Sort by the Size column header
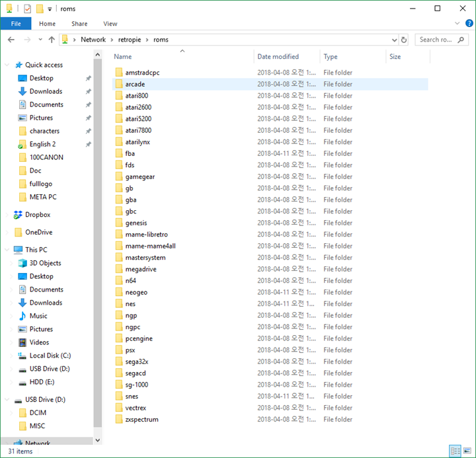The image size is (476, 458). 395,57
